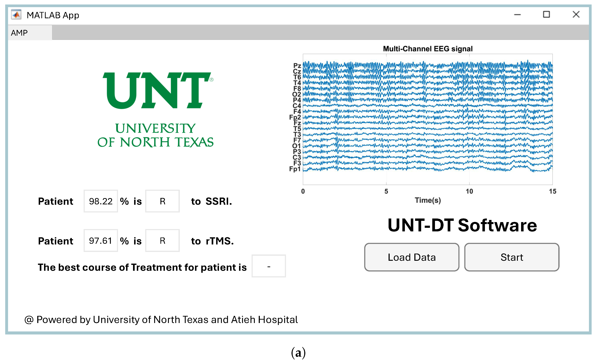Click 'The best course of Treatment' label
This screenshot has height=364, width=597.
click(142, 267)
